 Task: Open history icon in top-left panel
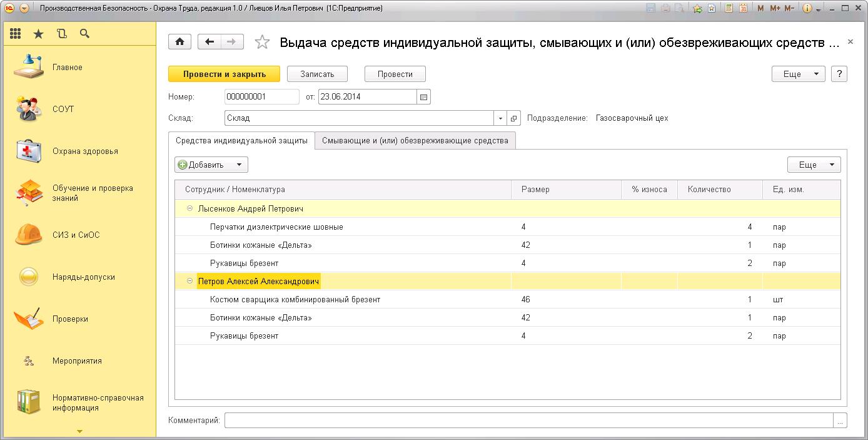[61, 34]
